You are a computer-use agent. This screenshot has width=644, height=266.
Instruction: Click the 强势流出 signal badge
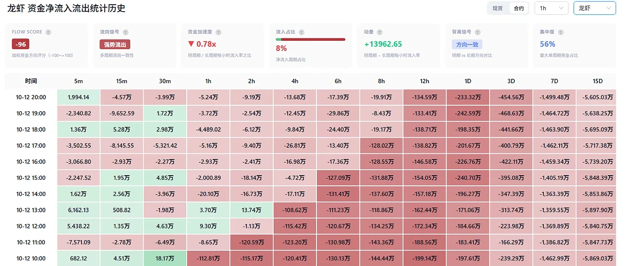pyautogui.click(x=115, y=44)
